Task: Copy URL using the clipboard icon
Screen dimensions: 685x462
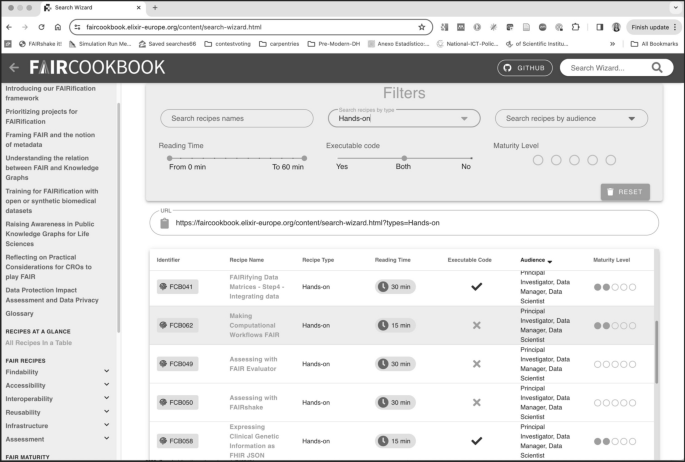Action: point(165,223)
